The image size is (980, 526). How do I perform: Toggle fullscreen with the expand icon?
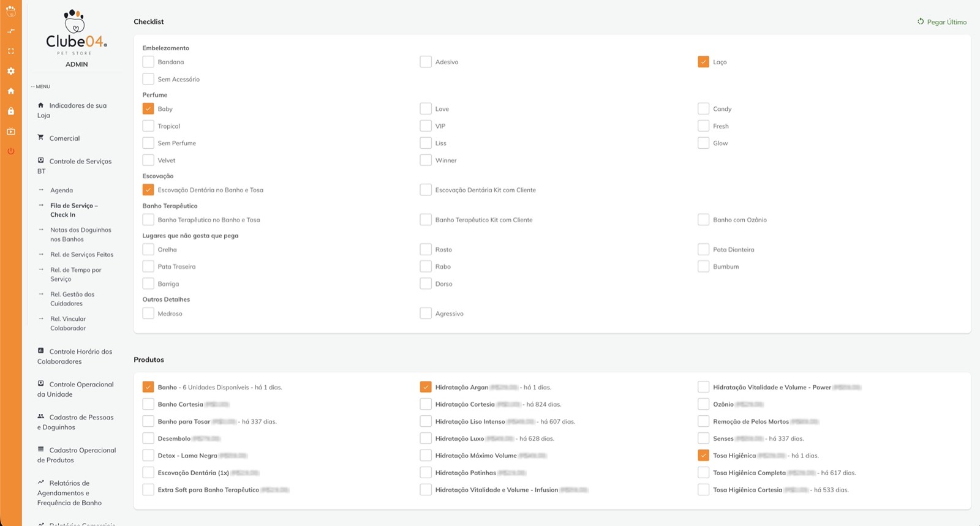coord(10,51)
